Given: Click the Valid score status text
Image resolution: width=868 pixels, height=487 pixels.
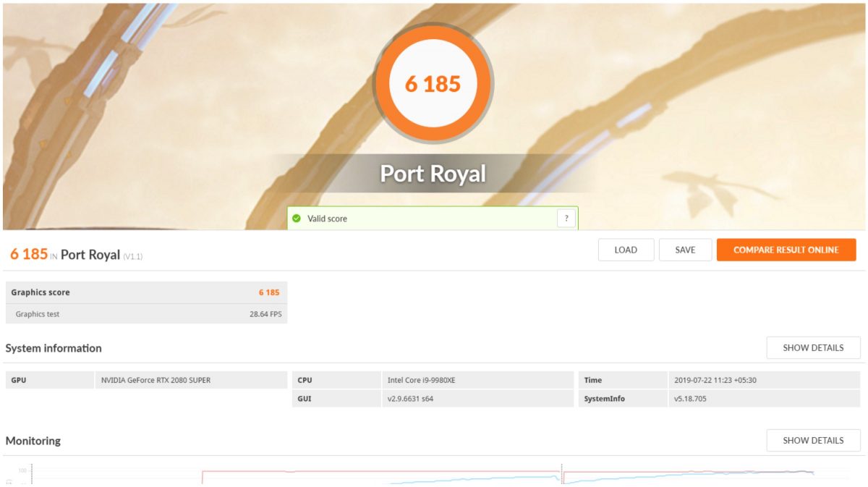Looking at the screenshot, I should tap(327, 219).
